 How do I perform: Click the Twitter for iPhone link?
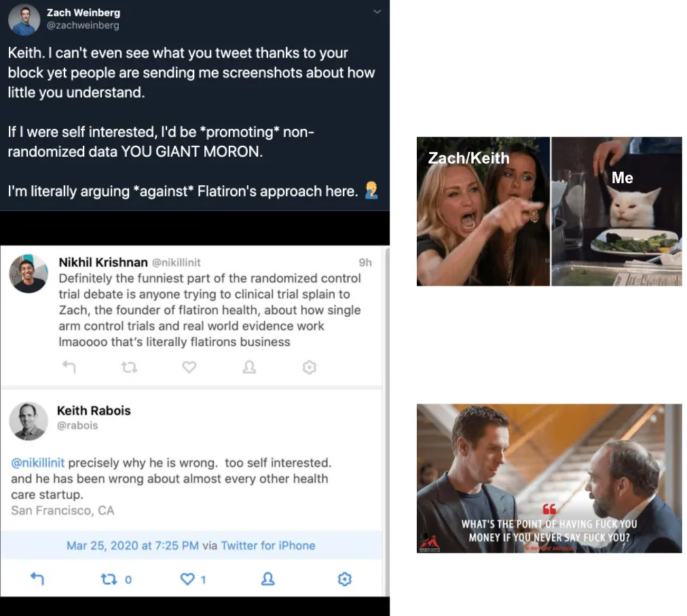coord(268,545)
